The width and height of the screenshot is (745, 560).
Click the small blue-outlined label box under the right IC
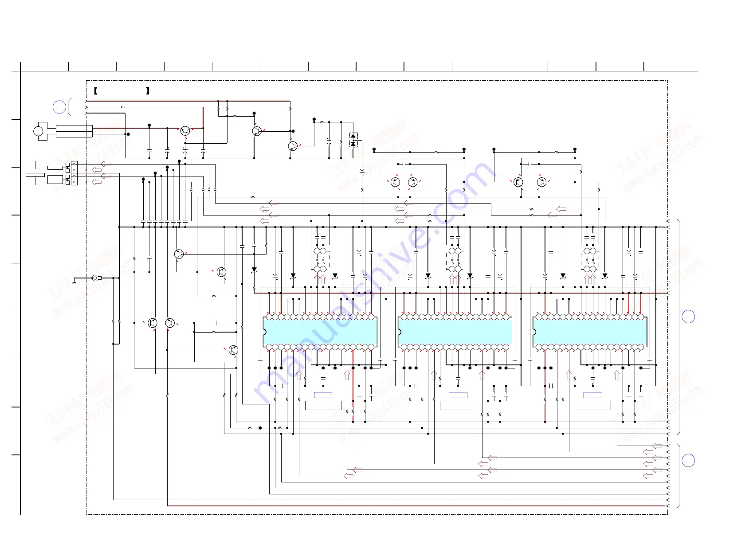[x=592, y=395]
